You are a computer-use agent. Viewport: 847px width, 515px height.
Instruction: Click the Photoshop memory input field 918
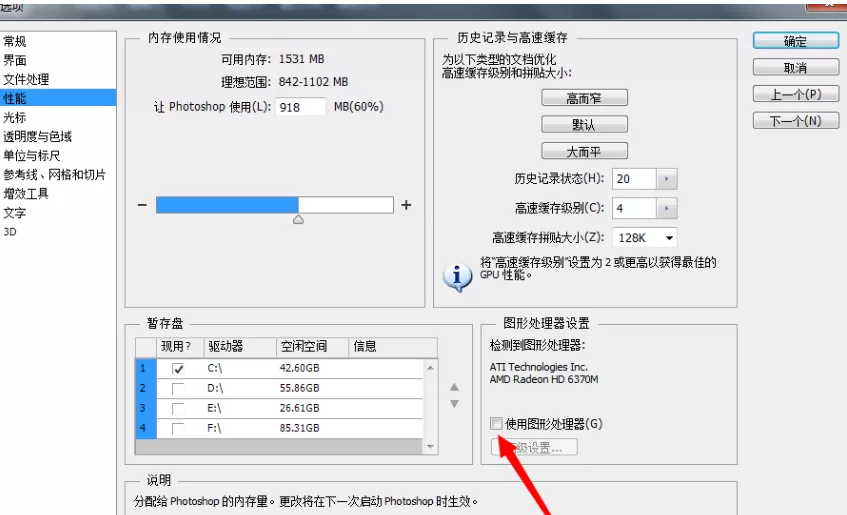tap(300, 106)
